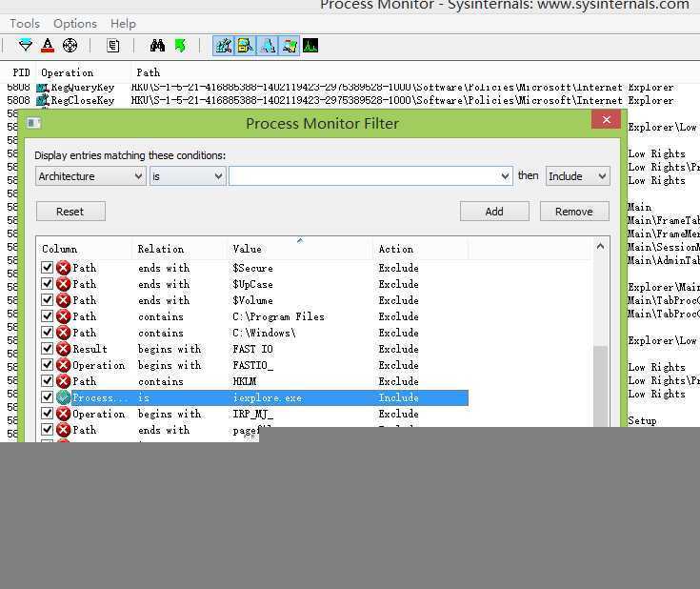The width and height of the screenshot is (700, 589).
Task: Toggle Show Profiling Events icon
Action: point(310,46)
